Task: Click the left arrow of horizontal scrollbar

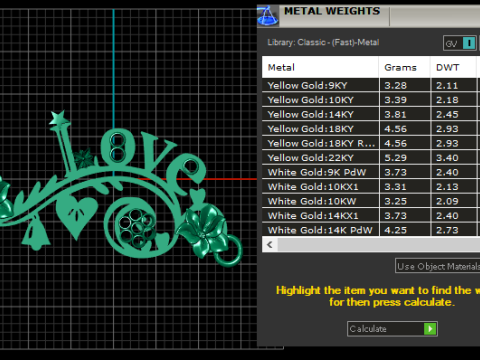Action: click(x=270, y=245)
